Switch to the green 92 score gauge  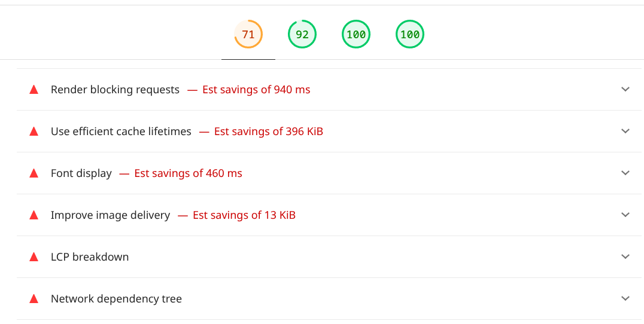click(302, 35)
